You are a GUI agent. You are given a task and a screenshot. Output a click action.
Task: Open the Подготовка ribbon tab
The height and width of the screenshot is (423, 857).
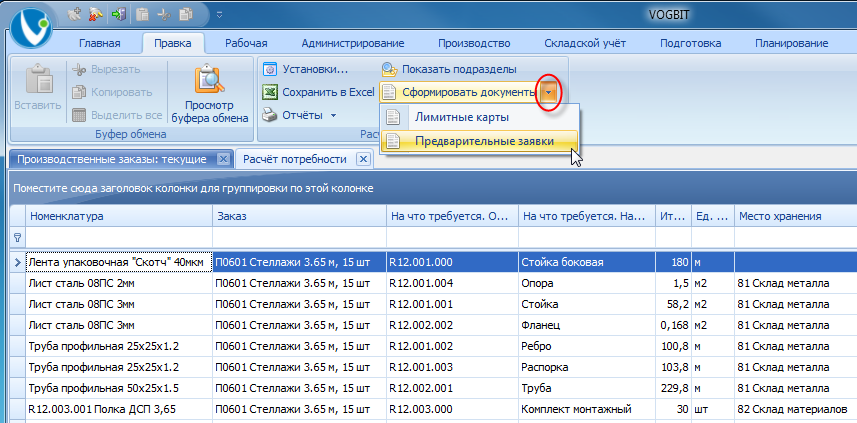690,44
